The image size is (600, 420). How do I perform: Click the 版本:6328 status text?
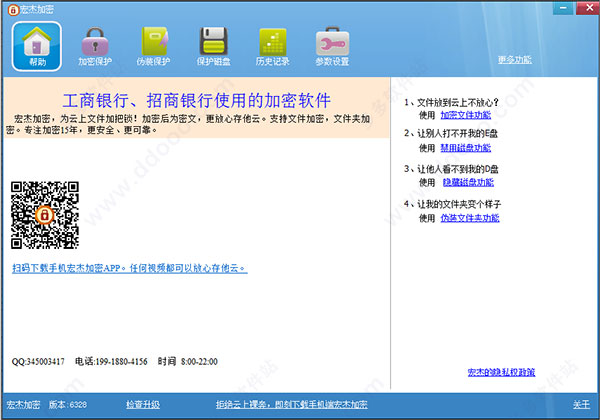pos(68,404)
